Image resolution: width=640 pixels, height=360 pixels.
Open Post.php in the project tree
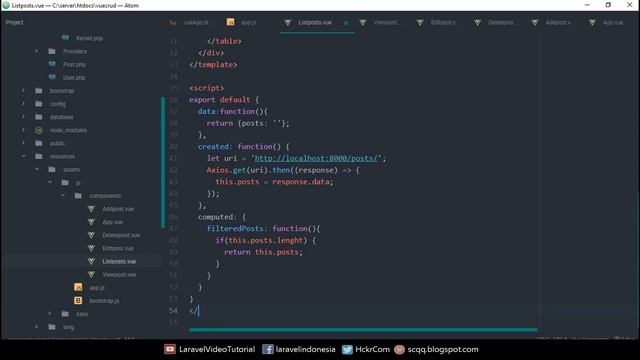click(x=74, y=64)
